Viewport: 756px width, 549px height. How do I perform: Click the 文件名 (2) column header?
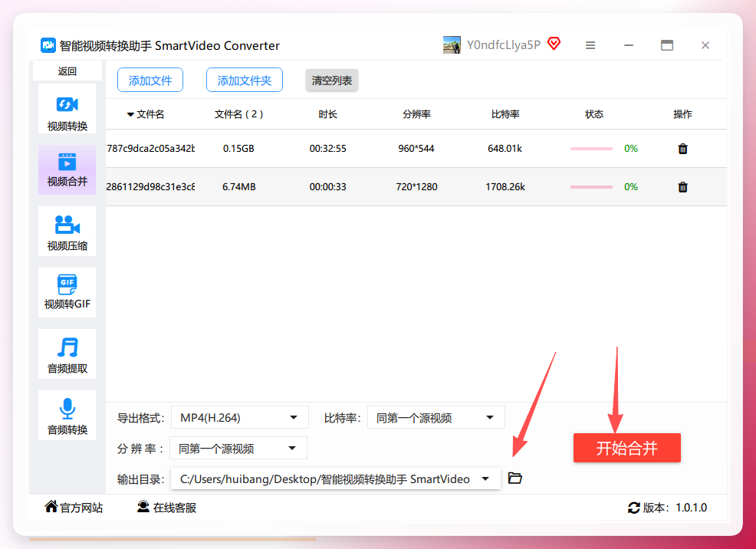238,114
